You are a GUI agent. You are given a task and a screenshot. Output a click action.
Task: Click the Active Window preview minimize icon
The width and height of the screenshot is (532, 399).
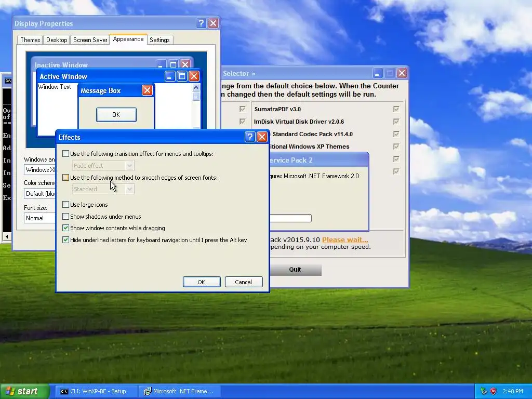click(170, 76)
